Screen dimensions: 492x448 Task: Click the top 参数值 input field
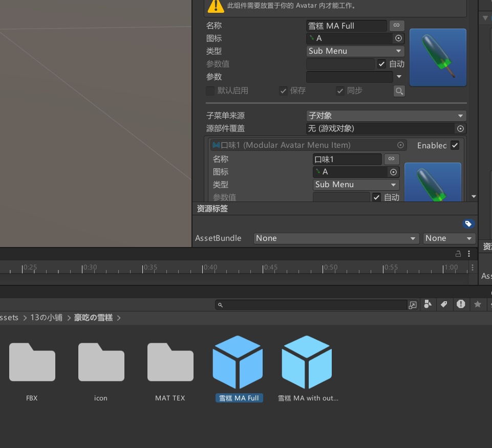(x=340, y=64)
